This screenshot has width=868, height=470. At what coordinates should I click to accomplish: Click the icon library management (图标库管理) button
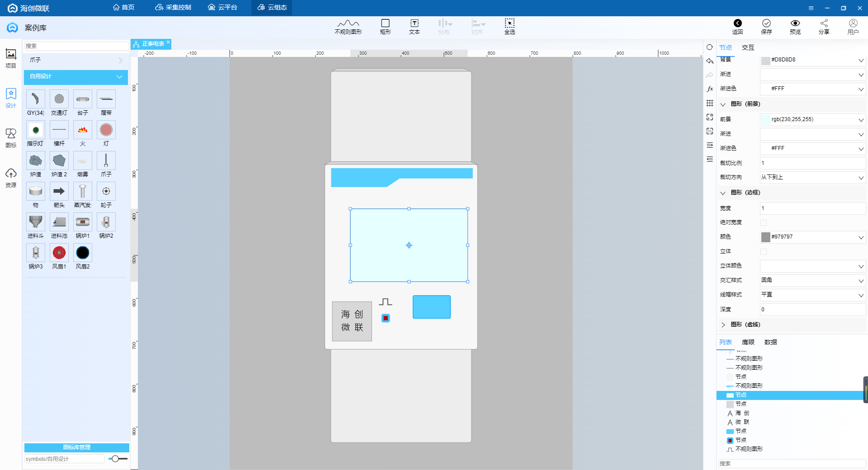pos(77,447)
